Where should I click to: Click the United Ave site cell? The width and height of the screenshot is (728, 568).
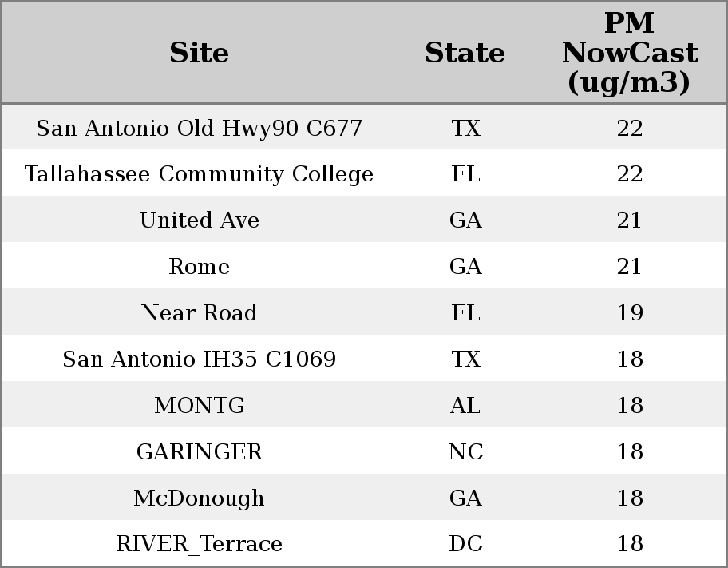pyautogui.click(x=199, y=220)
